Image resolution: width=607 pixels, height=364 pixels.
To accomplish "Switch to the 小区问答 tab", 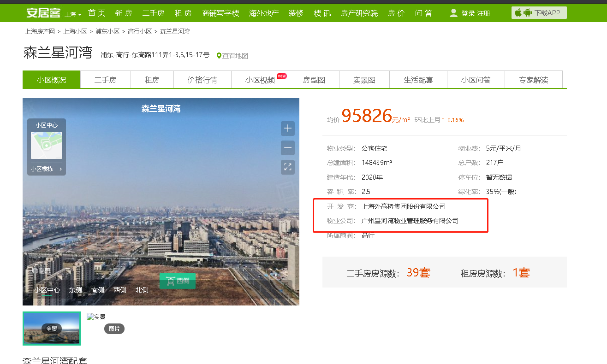I will pos(476,80).
